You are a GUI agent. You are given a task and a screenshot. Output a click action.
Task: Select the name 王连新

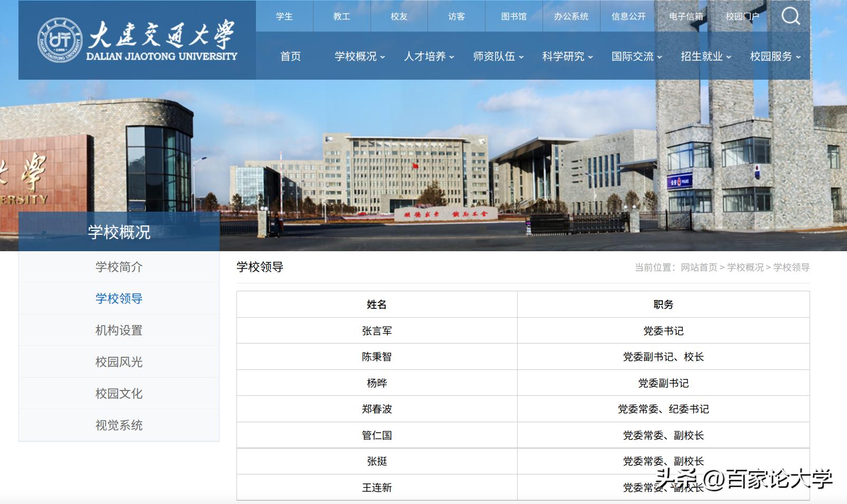click(377, 488)
